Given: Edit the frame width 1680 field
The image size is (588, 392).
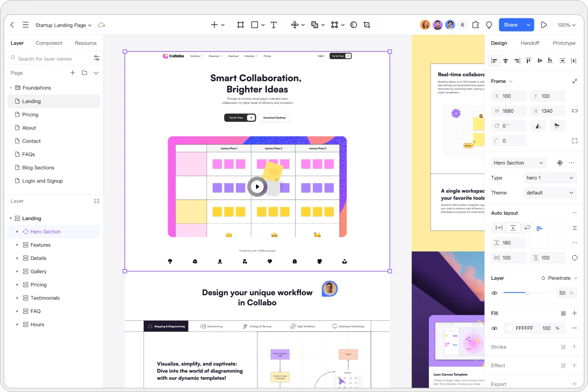Looking at the screenshot, I should click(x=509, y=111).
